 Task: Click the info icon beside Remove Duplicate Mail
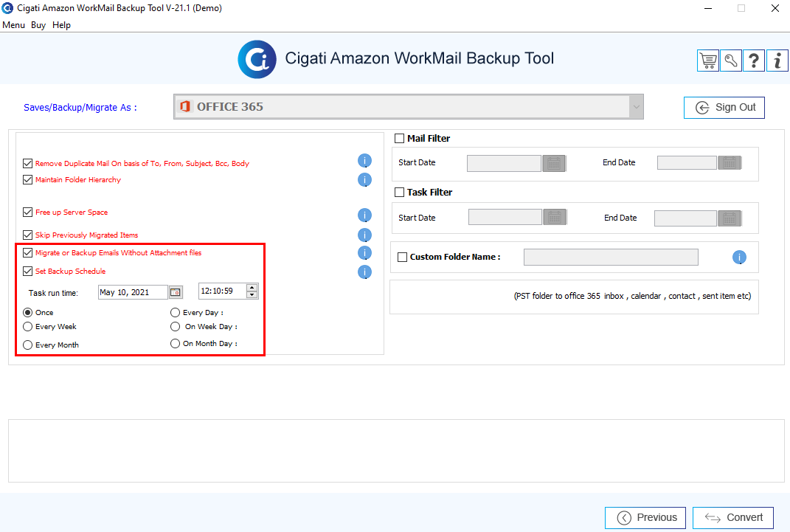pos(365,161)
